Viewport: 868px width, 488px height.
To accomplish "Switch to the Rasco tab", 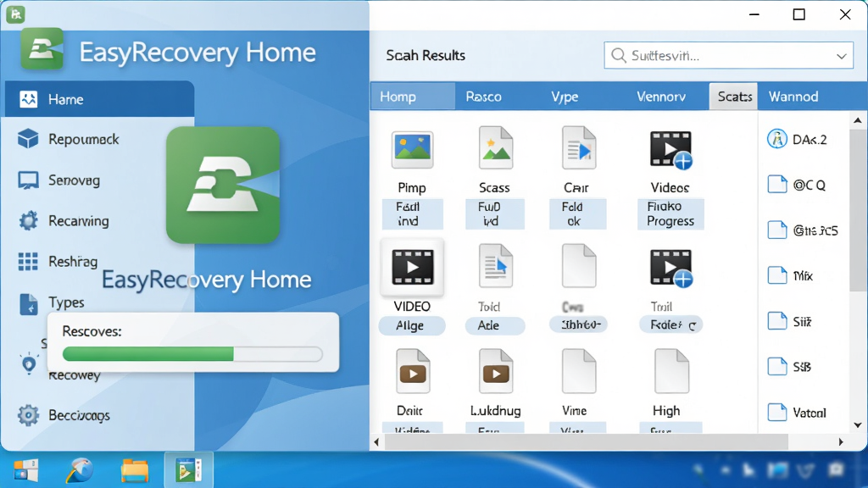I will point(483,97).
